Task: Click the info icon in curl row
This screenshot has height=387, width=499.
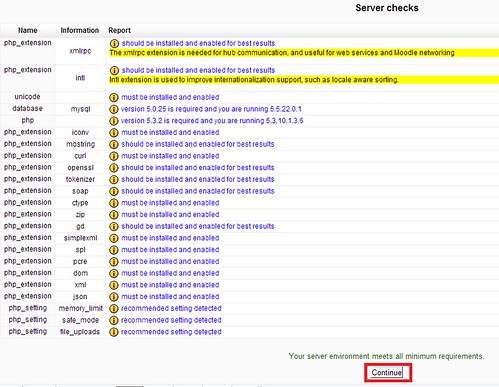Action: click(114, 156)
